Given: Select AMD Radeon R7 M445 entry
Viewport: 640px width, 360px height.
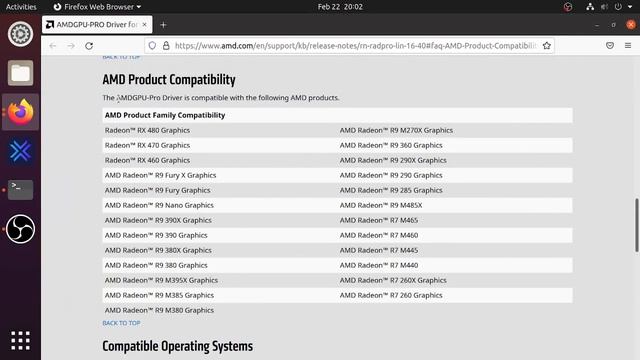Looking at the screenshot, I should (x=379, y=250).
